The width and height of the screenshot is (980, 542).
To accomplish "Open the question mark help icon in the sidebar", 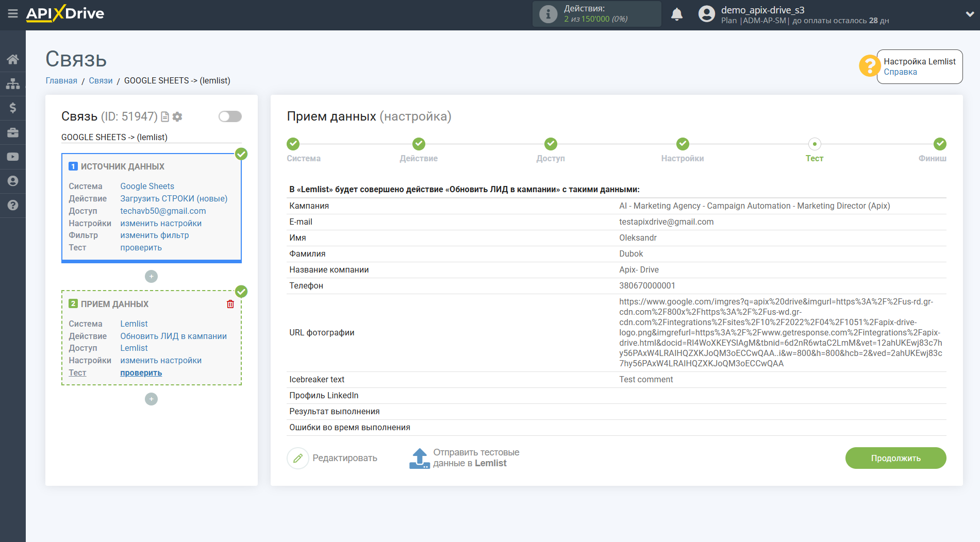I will point(13,205).
